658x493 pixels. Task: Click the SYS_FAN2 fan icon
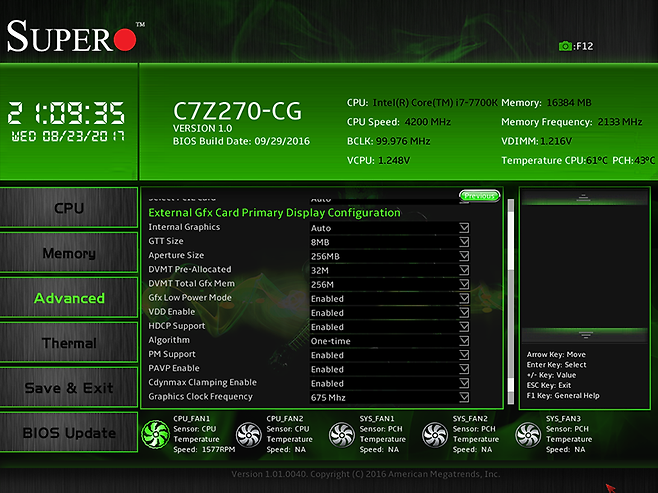435,435
